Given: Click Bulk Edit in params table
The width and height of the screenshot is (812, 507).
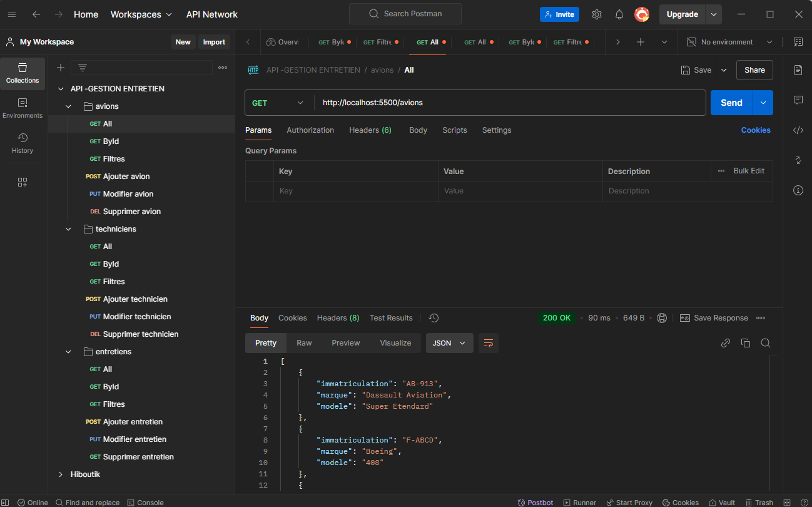Looking at the screenshot, I should point(749,171).
